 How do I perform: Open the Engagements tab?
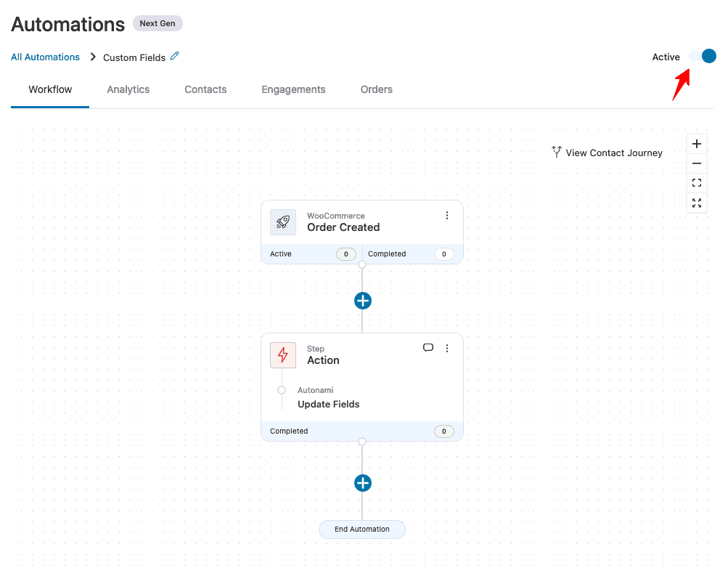pyautogui.click(x=293, y=89)
